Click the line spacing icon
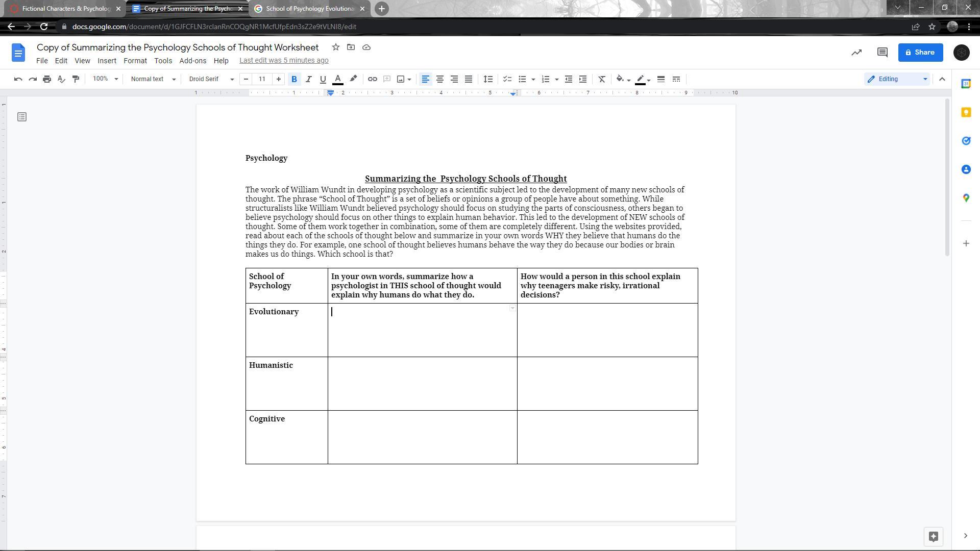 [488, 79]
